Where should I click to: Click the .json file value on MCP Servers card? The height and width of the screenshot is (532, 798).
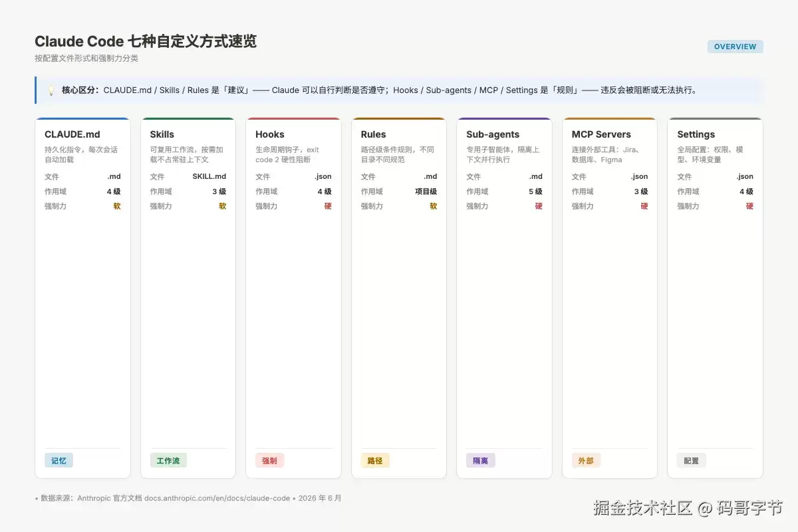point(640,177)
